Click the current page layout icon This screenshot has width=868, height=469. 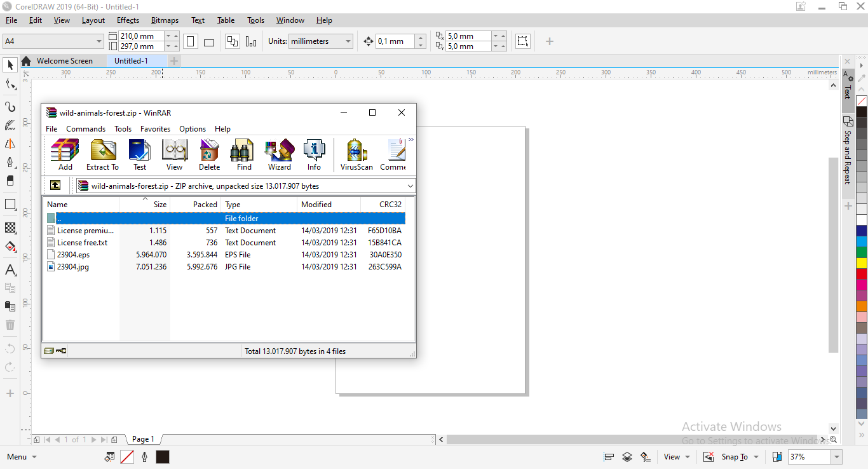coord(251,41)
